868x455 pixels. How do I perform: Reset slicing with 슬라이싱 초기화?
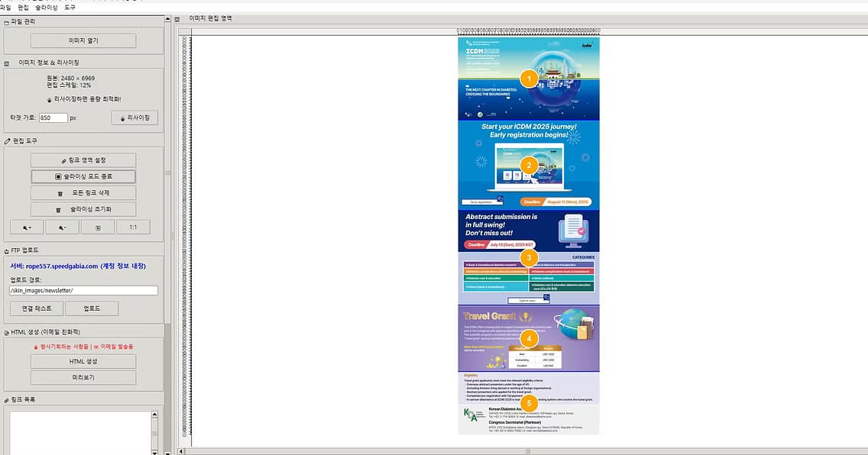point(83,209)
